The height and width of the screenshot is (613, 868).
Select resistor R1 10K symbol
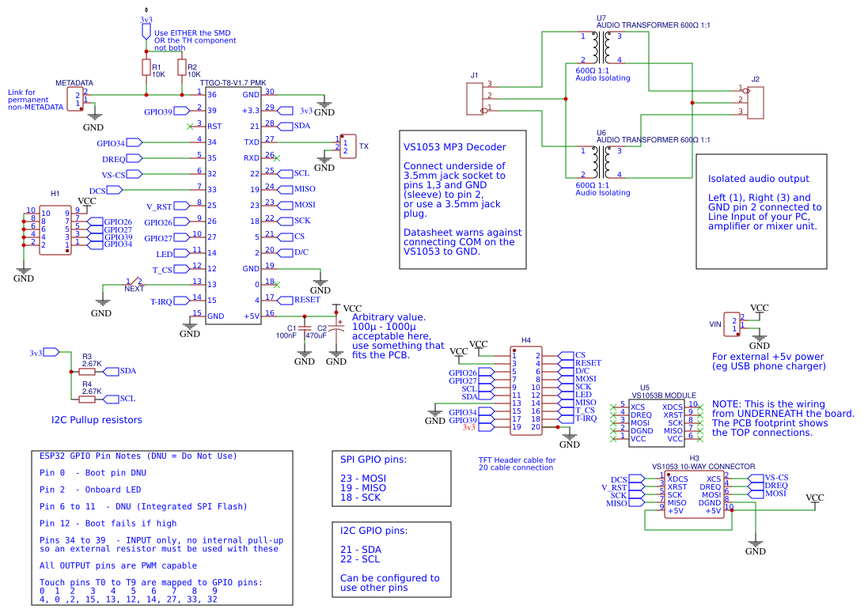(x=146, y=68)
